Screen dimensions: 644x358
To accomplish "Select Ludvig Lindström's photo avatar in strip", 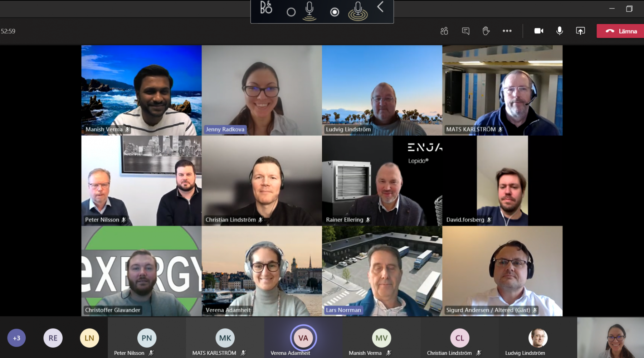I will pyautogui.click(x=538, y=338).
